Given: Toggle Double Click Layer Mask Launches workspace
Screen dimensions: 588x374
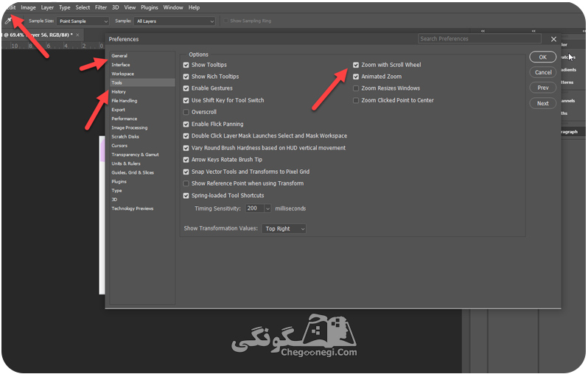Looking at the screenshot, I should 186,136.
